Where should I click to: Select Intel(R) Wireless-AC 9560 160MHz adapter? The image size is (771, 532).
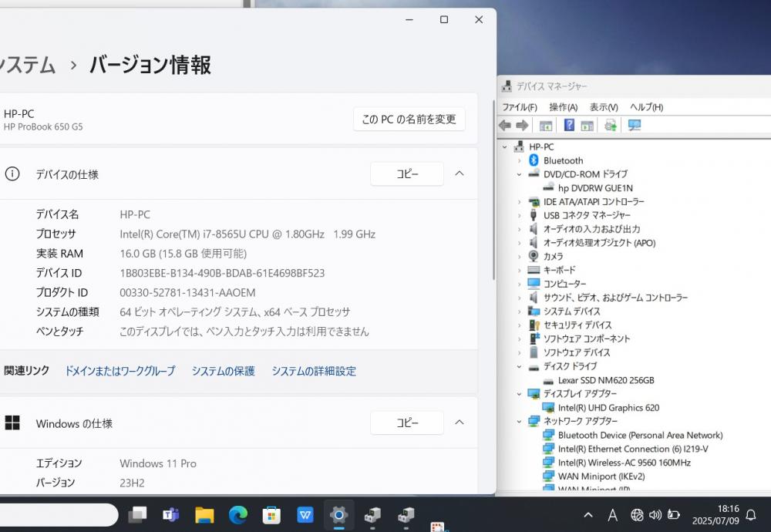point(624,463)
